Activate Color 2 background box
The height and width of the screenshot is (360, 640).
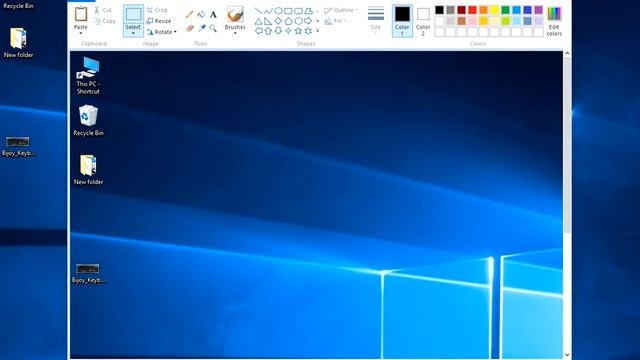(423, 22)
